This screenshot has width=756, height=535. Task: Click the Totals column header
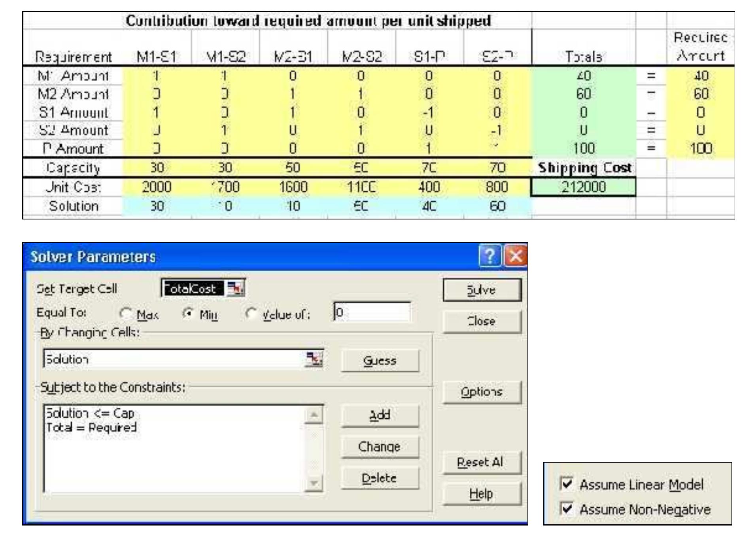584,57
